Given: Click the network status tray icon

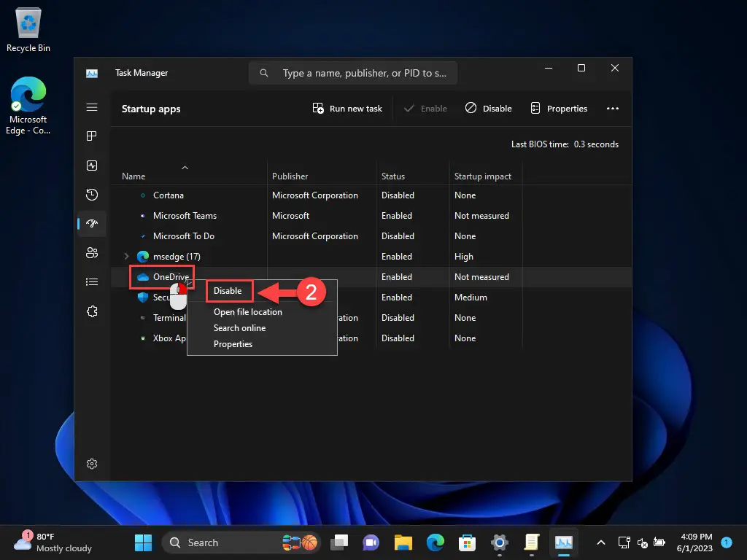Looking at the screenshot, I should (x=624, y=542).
